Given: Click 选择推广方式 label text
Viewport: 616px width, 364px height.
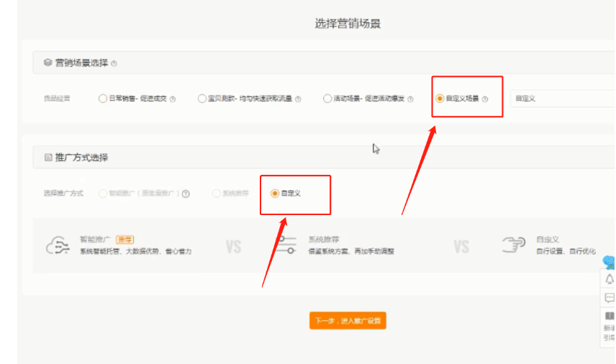Looking at the screenshot, I should tap(63, 194).
